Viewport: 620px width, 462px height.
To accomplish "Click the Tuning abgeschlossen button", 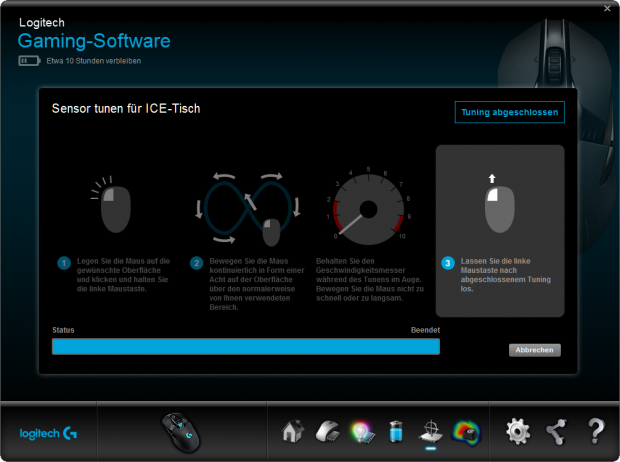I will click(x=510, y=112).
